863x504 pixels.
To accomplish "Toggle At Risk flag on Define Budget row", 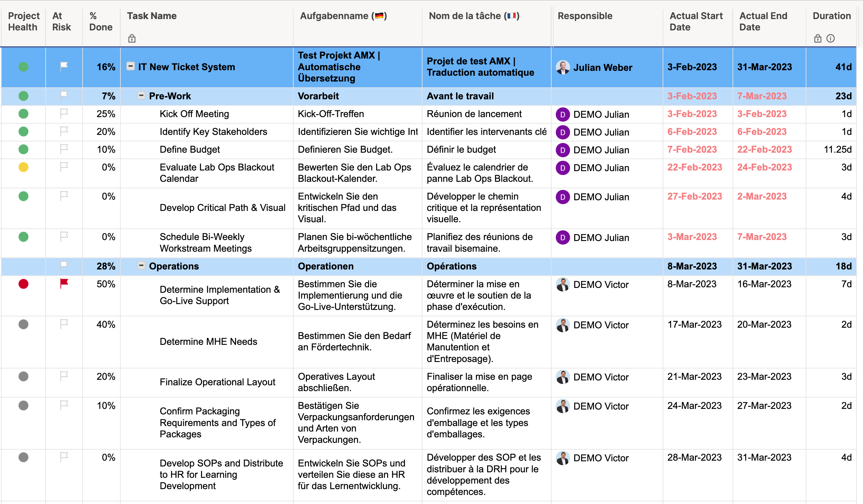I will point(64,149).
